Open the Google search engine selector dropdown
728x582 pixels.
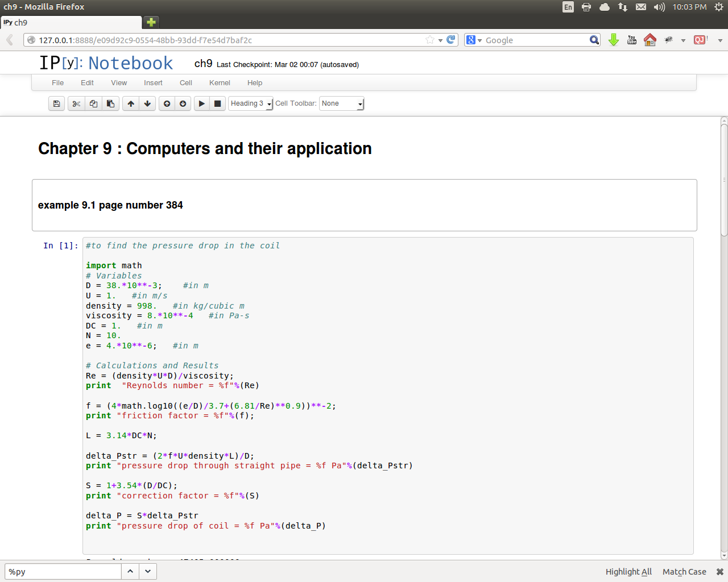tap(474, 40)
